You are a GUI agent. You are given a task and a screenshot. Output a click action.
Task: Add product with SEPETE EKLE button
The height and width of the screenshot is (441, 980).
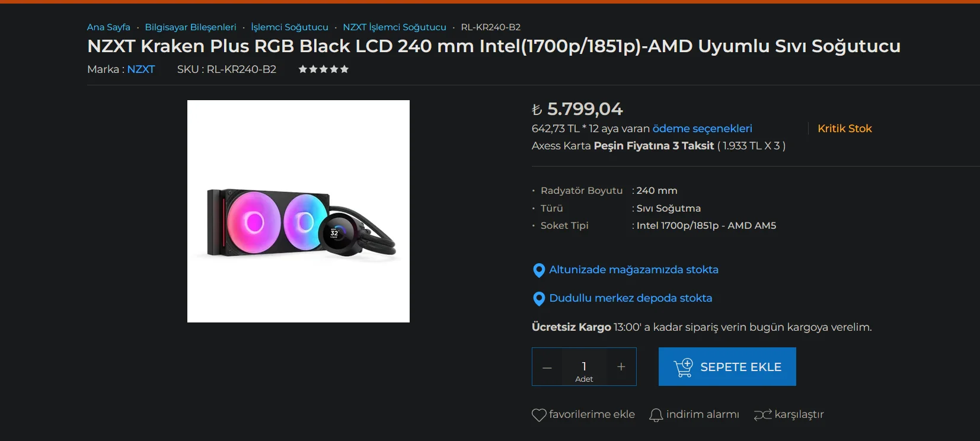(727, 367)
